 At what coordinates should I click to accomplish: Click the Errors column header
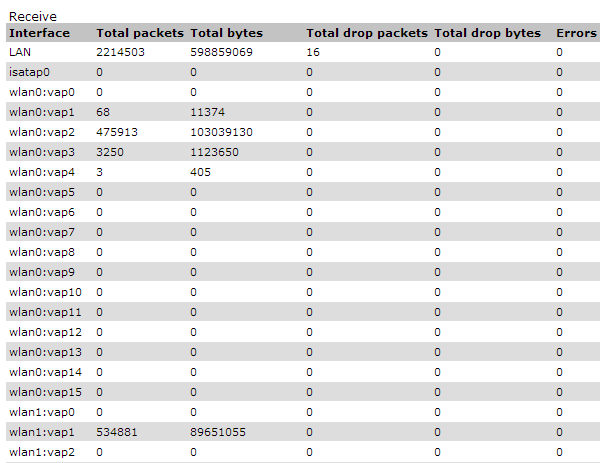[x=576, y=33]
